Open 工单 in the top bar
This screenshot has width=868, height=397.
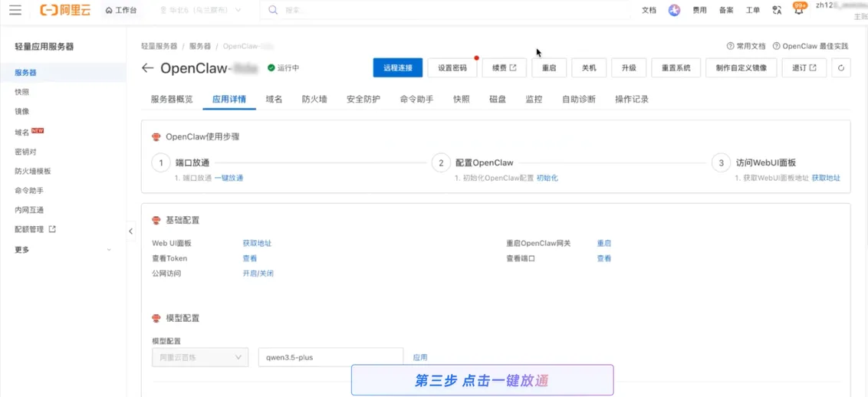[753, 10]
